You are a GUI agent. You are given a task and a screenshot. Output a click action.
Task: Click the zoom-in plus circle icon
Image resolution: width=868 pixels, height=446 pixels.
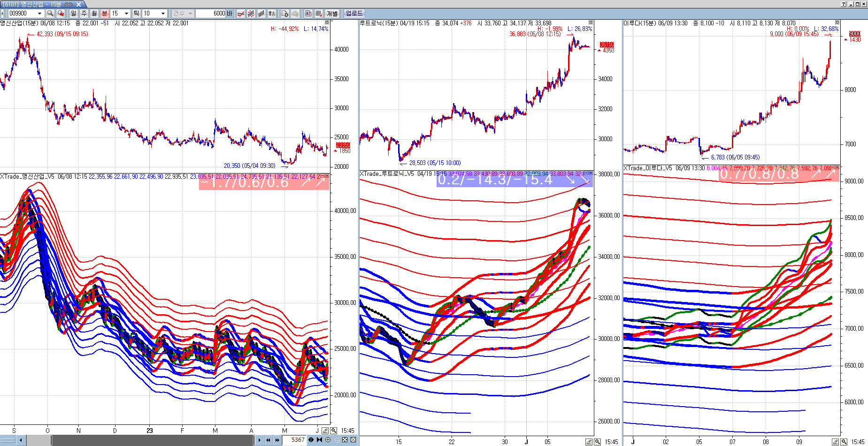point(328,440)
